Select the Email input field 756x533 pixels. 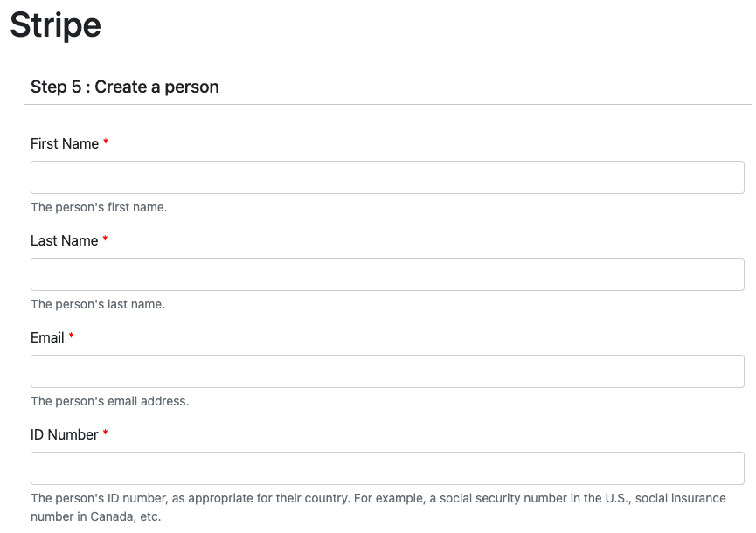point(387,371)
